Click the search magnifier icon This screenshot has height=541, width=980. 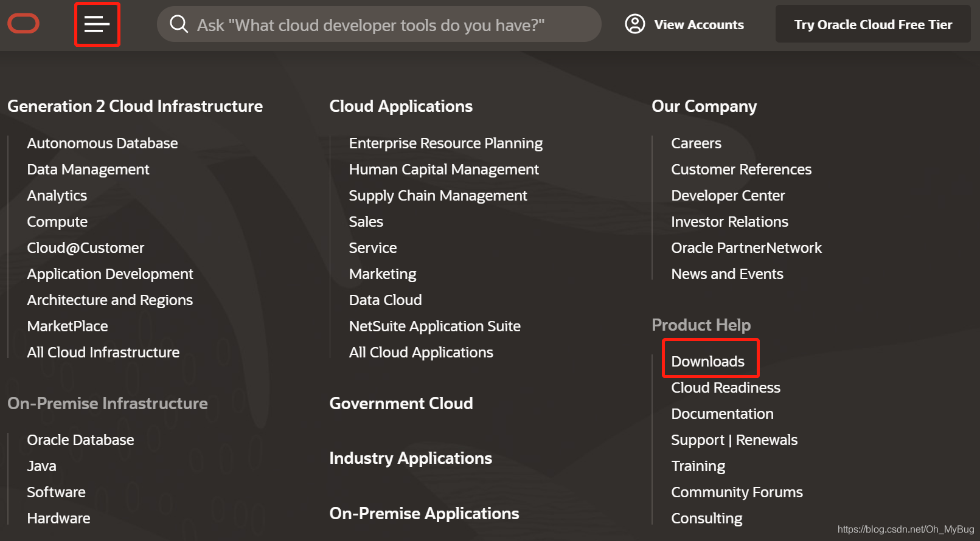(179, 24)
